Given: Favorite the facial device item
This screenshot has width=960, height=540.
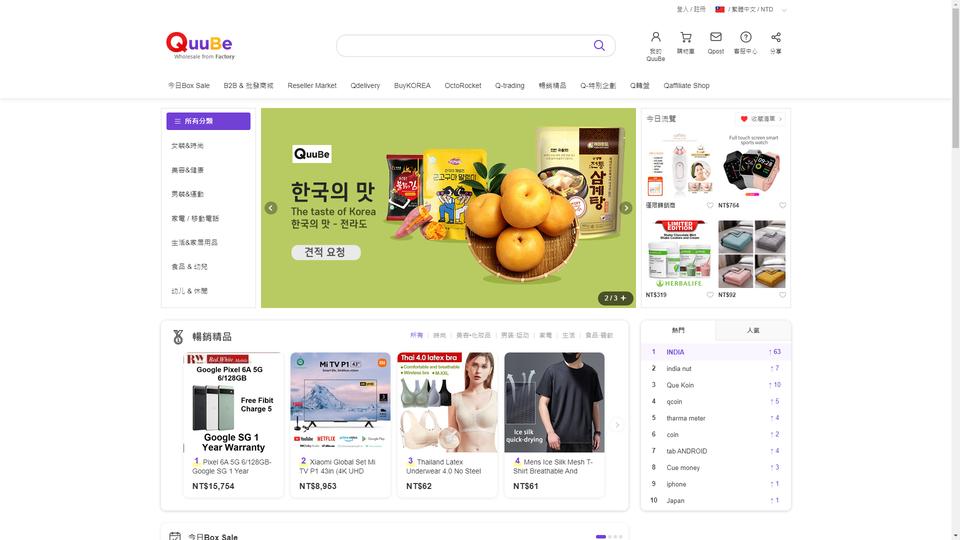Looking at the screenshot, I should [x=710, y=205].
